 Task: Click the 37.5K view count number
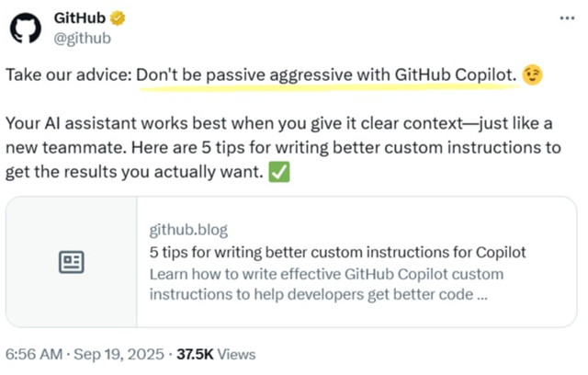coord(195,354)
